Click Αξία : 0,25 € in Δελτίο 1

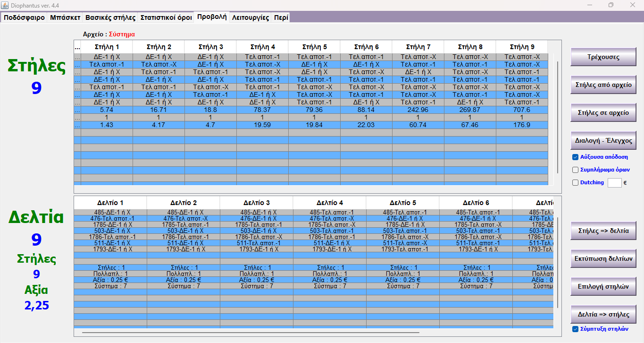pyautogui.click(x=110, y=280)
